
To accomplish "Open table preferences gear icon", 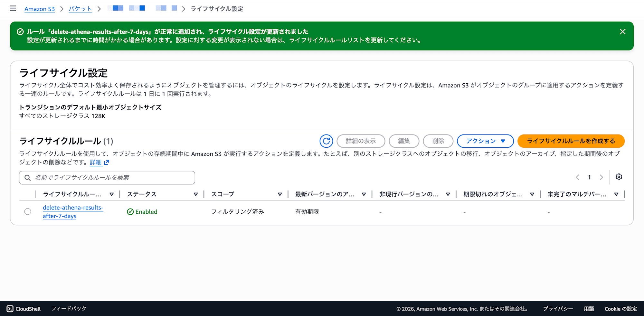I will (x=619, y=177).
